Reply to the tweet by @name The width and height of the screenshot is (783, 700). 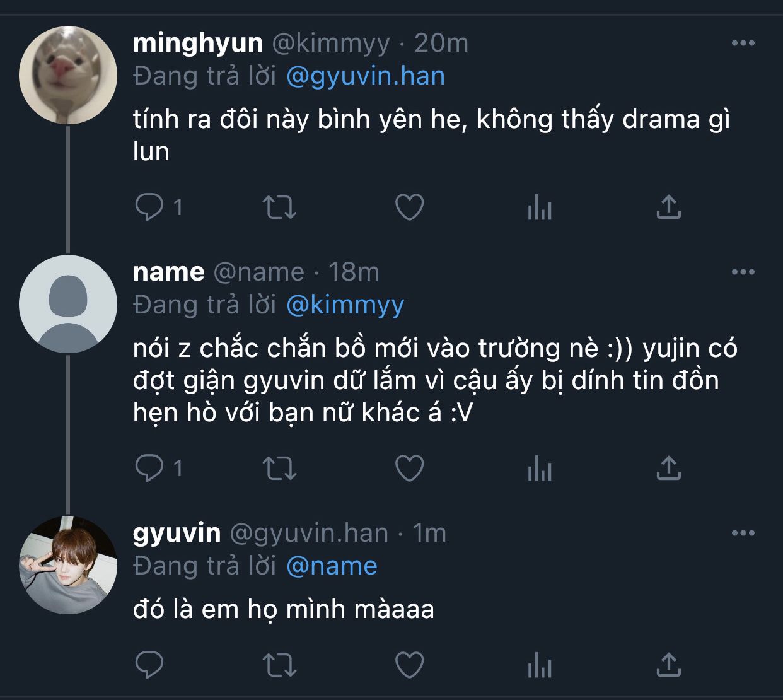149,468
